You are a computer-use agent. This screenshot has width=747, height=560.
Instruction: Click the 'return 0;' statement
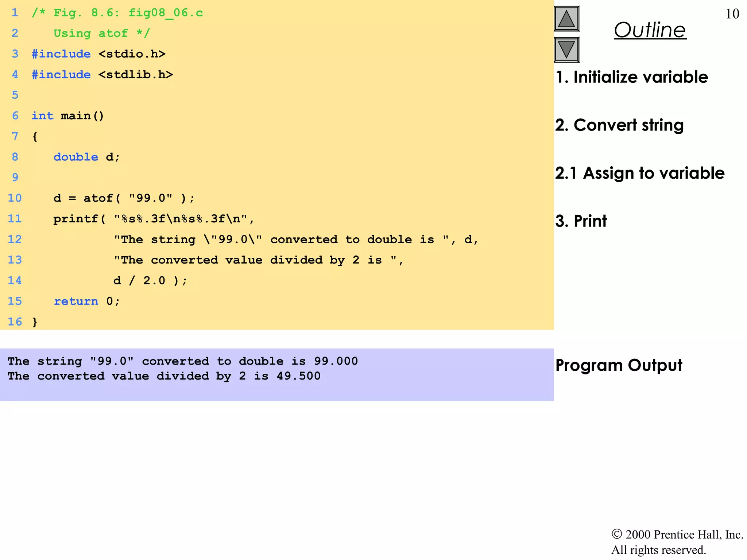[87, 301]
